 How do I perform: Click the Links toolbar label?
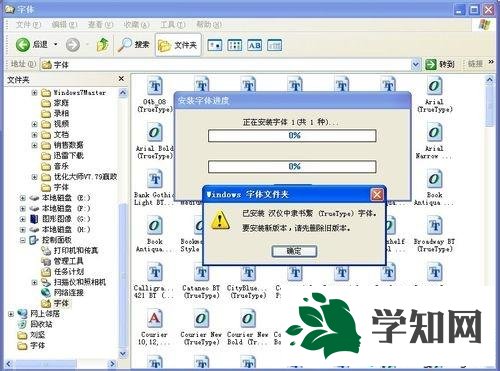(475, 64)
